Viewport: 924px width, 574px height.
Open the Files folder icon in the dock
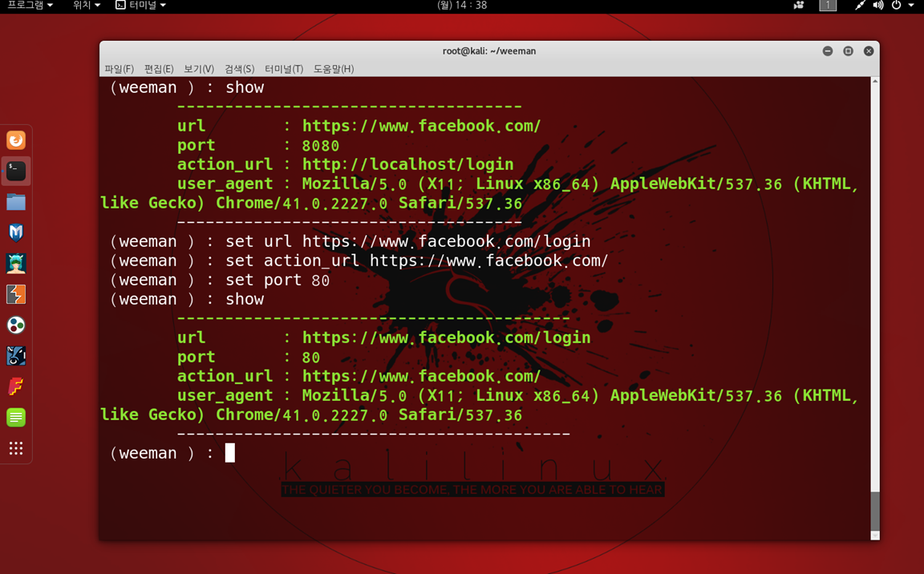click(x=16, y=202)
